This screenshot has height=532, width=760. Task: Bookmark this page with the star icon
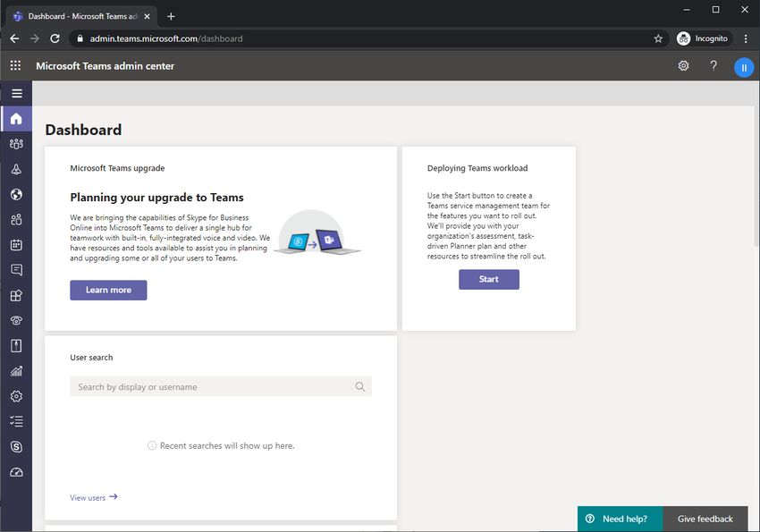pos(658,38)
